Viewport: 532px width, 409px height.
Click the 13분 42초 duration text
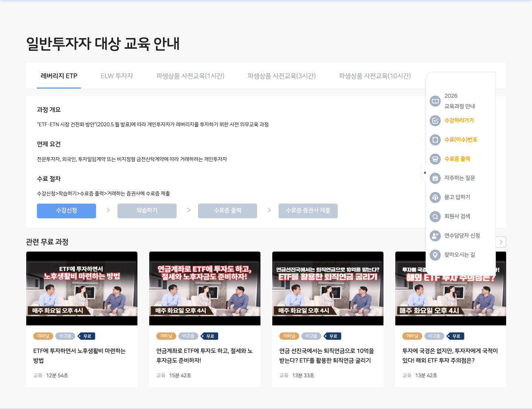point(426,375)
